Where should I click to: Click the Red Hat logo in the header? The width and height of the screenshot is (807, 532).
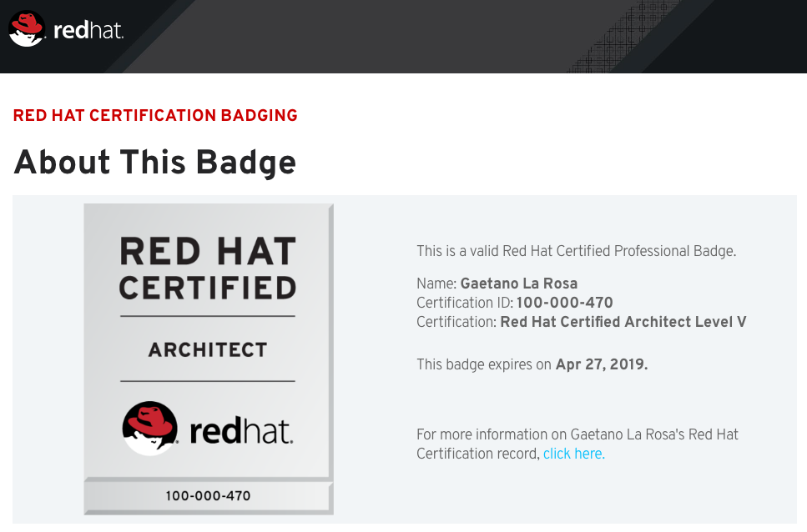coord(66,29)
